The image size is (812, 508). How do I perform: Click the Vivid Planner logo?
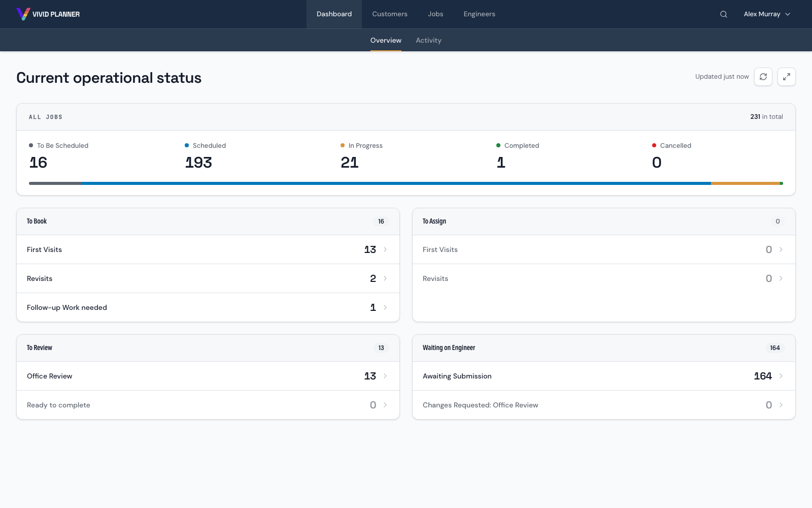[x=48, y=14]
